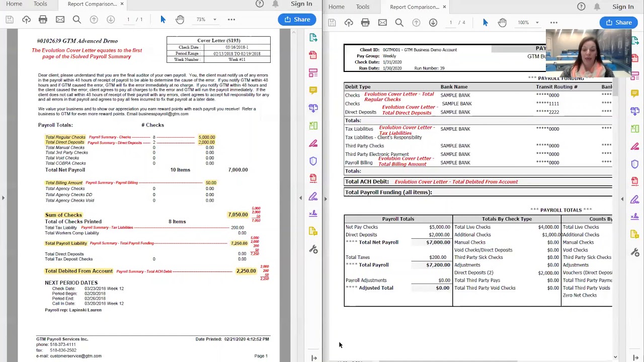Switch to Home tab in left window
The width and height of the screenshot is (644, 362).
[x=14, y=4]
